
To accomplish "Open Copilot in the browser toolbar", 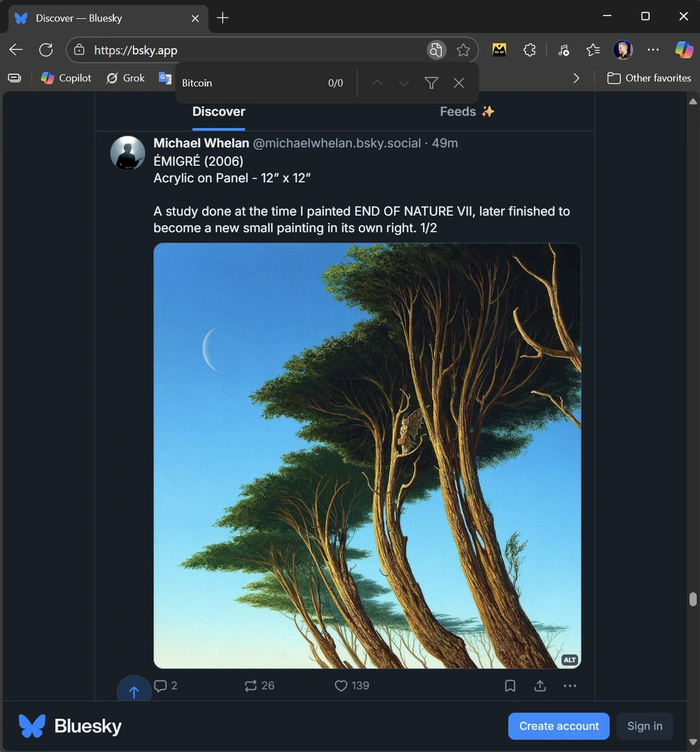I will click(65, 78).
